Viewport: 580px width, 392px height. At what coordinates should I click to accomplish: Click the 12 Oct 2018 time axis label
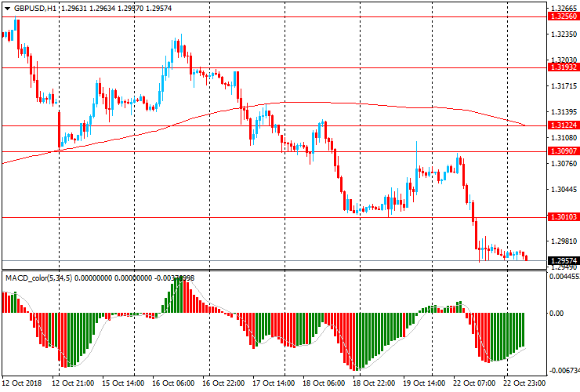click(22, 383)
